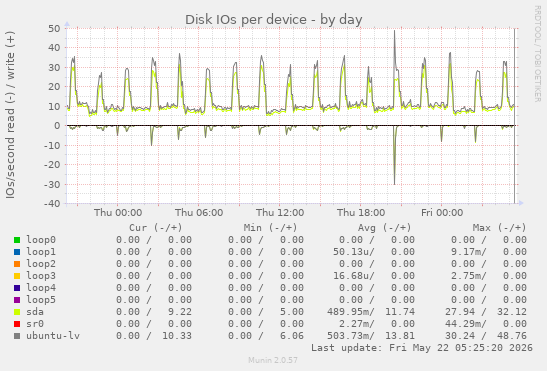Click the 'loop2' legend label
The height and width of the screenshot is (371, 547).
click(41, 264)
